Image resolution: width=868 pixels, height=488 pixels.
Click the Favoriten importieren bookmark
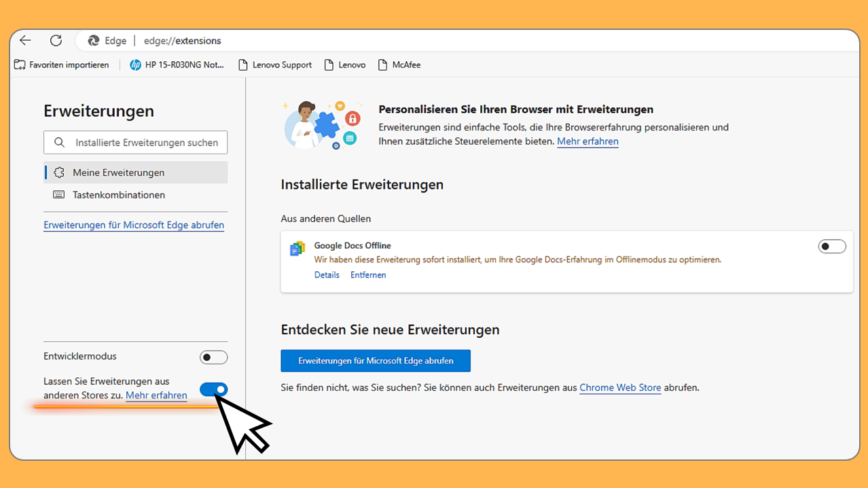(x=62, y=65)
